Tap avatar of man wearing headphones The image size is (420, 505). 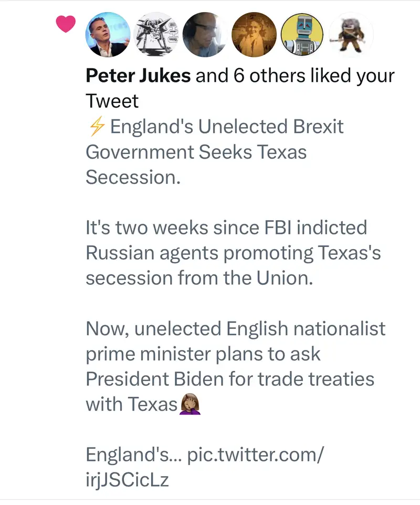[205, 35]
